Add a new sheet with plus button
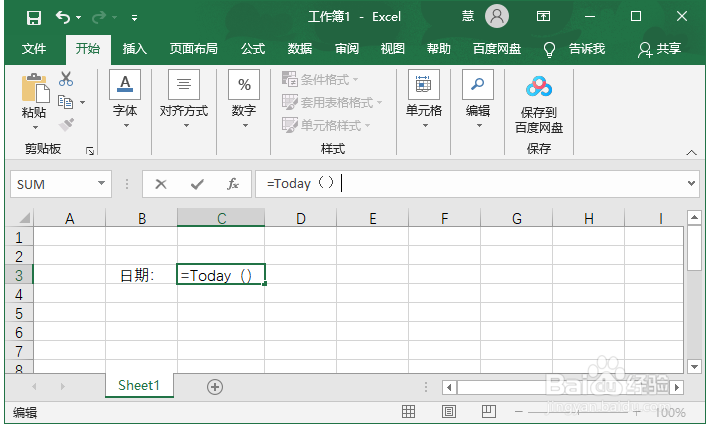Image resolution: width=711 pixels, height=432 pixels. 215,387
